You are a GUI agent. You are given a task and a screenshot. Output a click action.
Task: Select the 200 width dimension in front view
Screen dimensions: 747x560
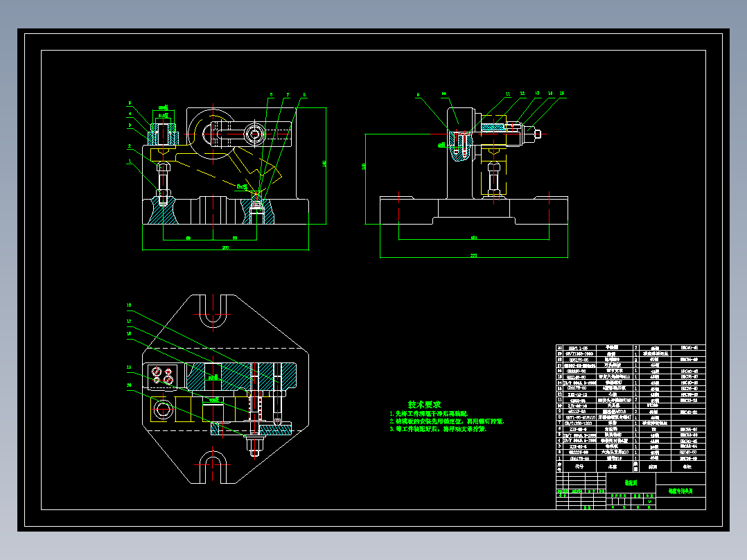(x=225, y=247)
